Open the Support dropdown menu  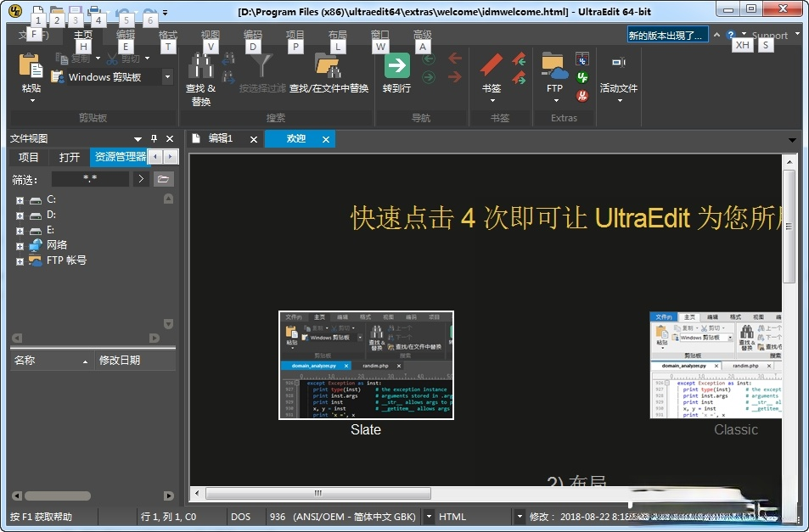[797, 34]
